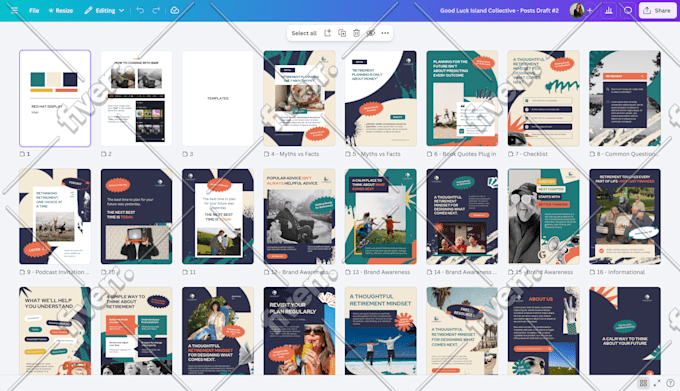Image resolution: width=680 pixels, height=391 pixels.
Task: Click the '8 - Common Question' page label
Action: (628, 154)
